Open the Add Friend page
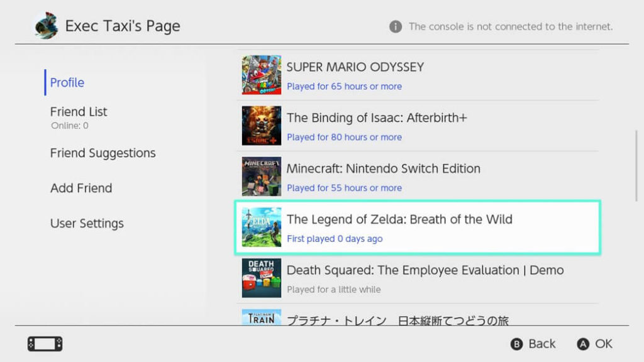This screenshot has height=362, width=644. [81, 188]
